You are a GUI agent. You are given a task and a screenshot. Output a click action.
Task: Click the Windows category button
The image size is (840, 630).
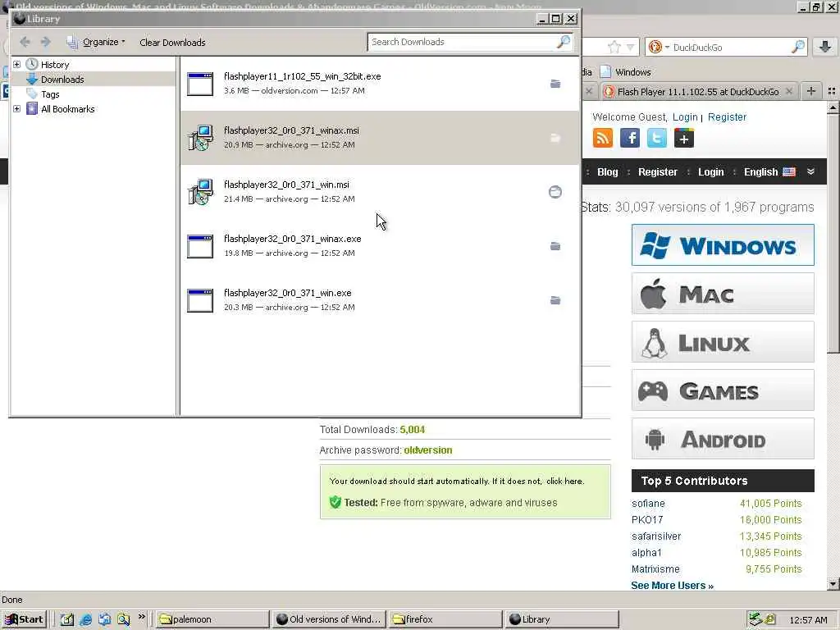pyautogui.click(x=723, y=245)
